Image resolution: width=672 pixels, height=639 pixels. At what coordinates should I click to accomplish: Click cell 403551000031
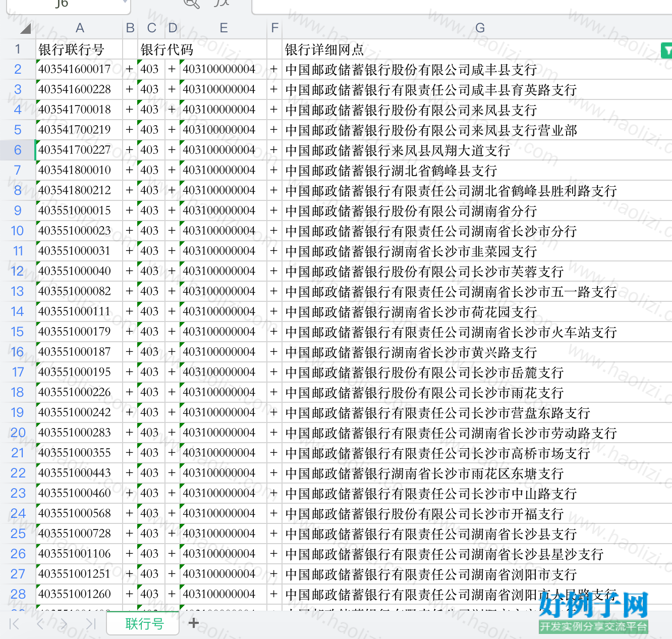tap(79, 251)
